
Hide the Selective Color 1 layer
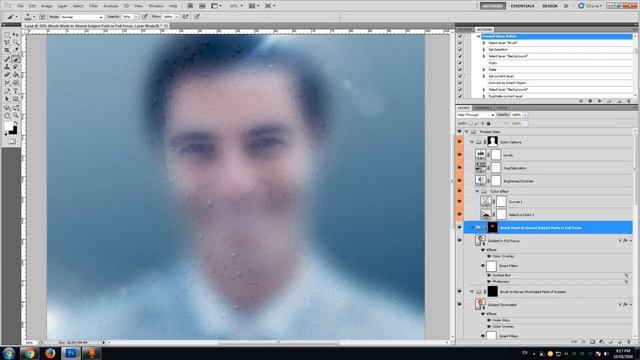(460, 214)
